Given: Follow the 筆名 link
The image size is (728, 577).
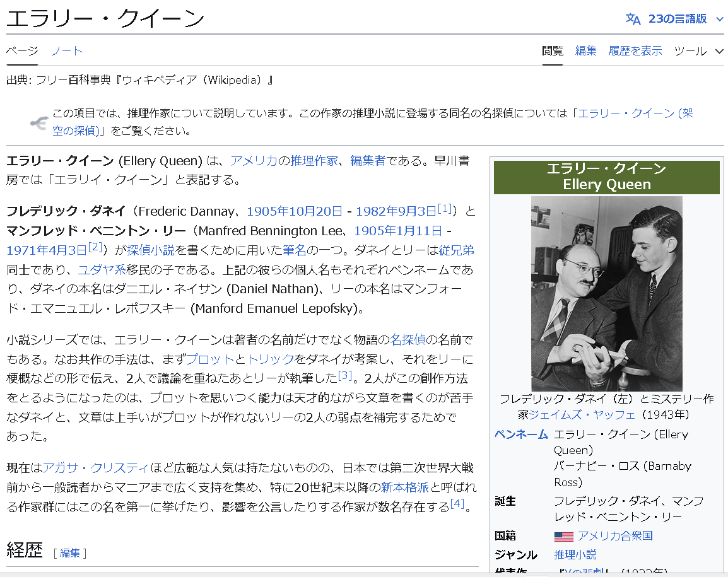Looking at the screenshot, I should coord(295,250).
